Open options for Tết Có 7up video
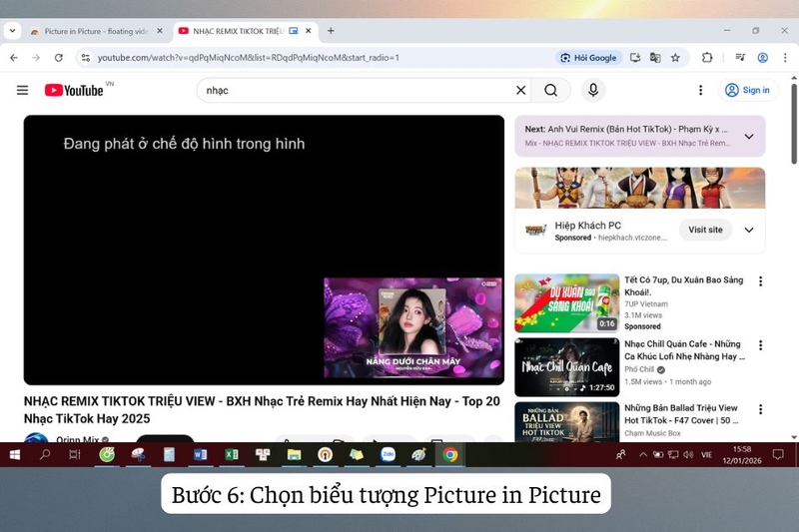 coord(760,281)
